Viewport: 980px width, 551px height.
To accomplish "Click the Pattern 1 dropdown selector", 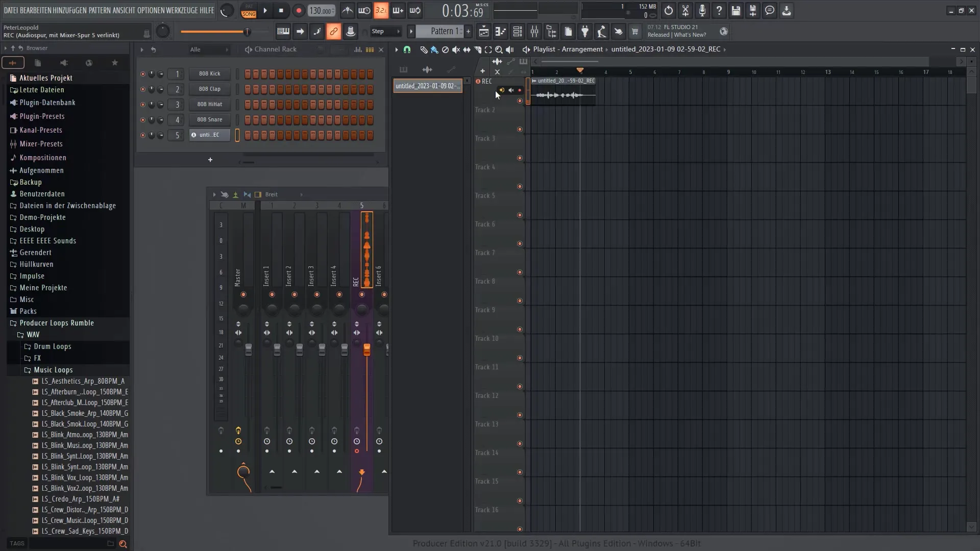I will [x=442, y=32].
